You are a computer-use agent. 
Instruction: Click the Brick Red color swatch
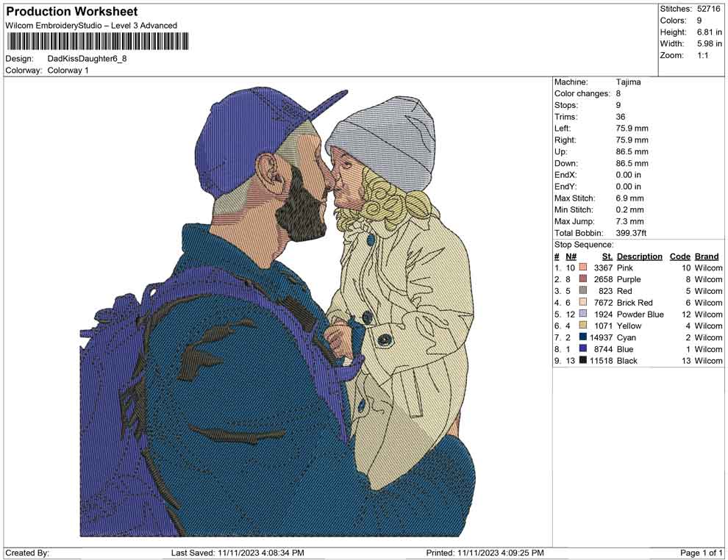pos(583,302)
